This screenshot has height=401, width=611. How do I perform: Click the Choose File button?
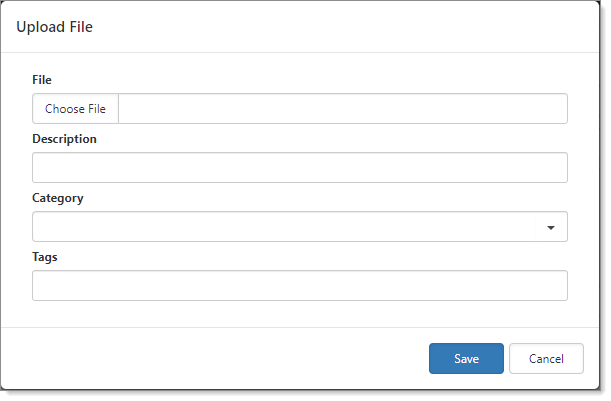75,109
